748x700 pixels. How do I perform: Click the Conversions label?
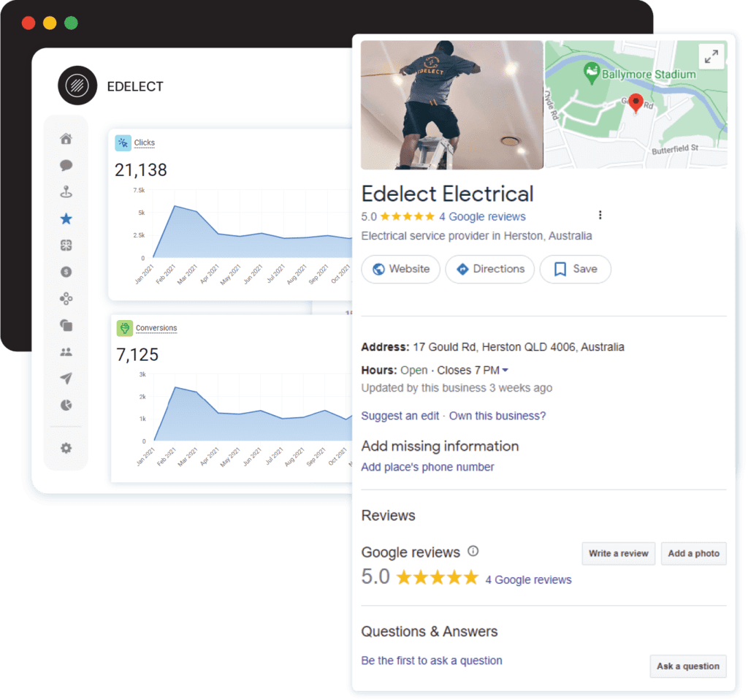coord(156,328)
